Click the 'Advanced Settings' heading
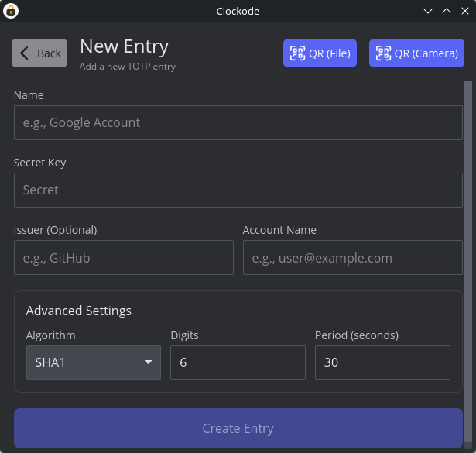The height and width of the screenshot is (453, 476). (79, 311)
